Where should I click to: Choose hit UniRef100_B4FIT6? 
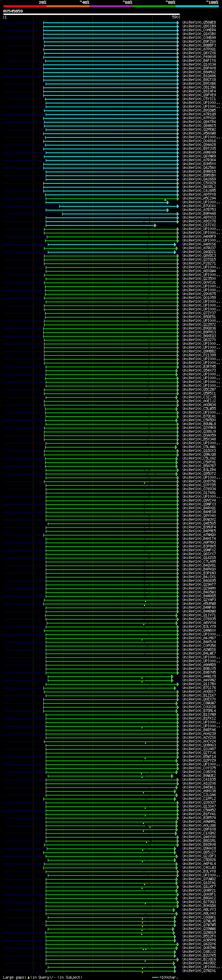(x=199, y=61)
